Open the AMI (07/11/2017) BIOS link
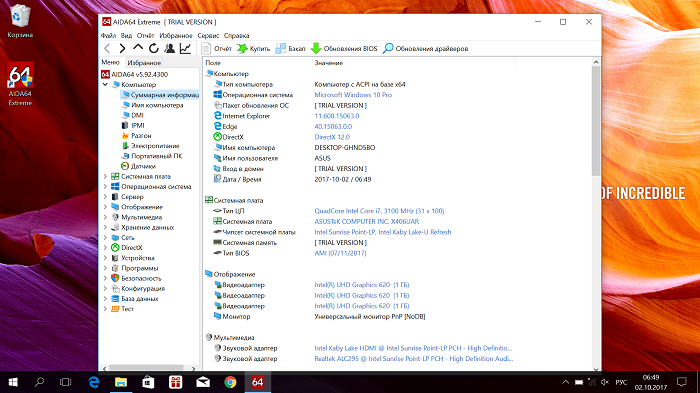This screenshot has width=700, height=393. tap(340, 253)
